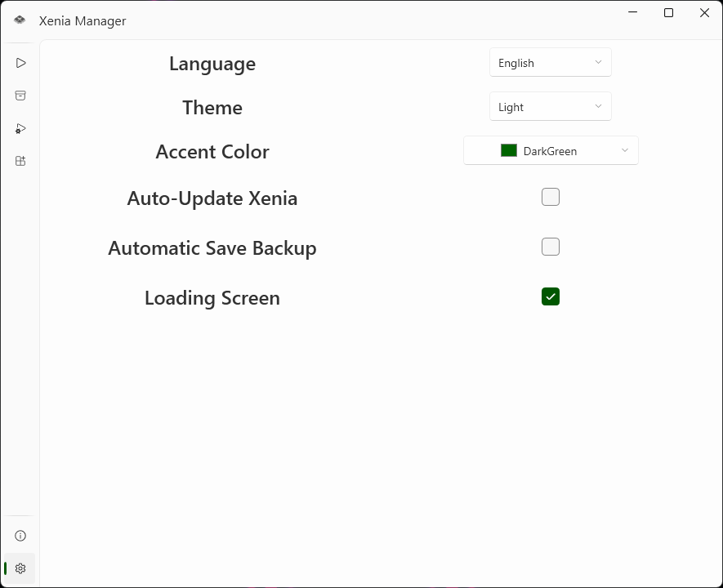Screen dimensions: 723x588
Task: Minimize the Xenia Manager window
Action: [632, 12]
